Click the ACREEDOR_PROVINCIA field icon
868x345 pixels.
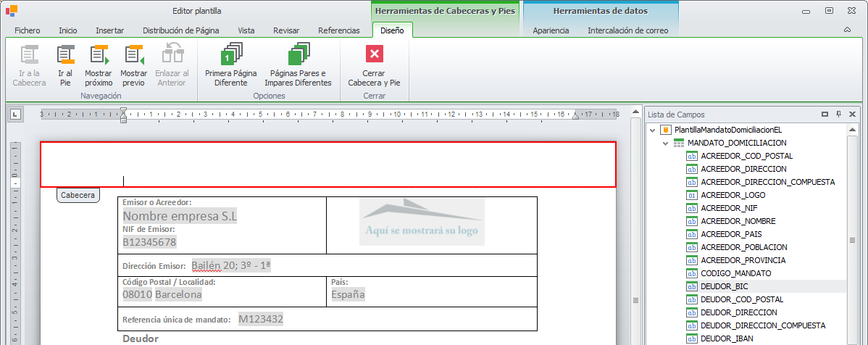click(692, 259)
